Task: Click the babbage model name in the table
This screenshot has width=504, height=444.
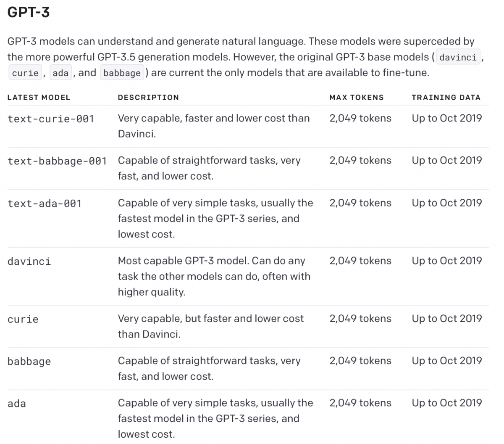Action: click(x=29, y=362)
